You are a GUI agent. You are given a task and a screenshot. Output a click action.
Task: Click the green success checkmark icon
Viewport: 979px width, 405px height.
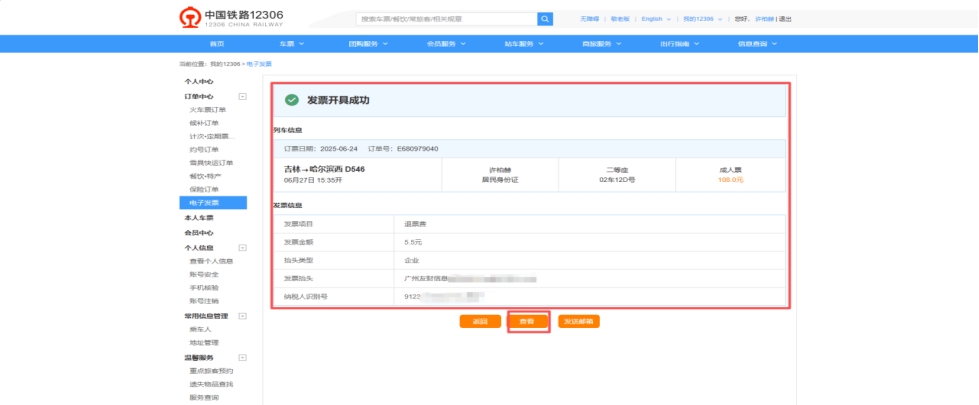292,100
